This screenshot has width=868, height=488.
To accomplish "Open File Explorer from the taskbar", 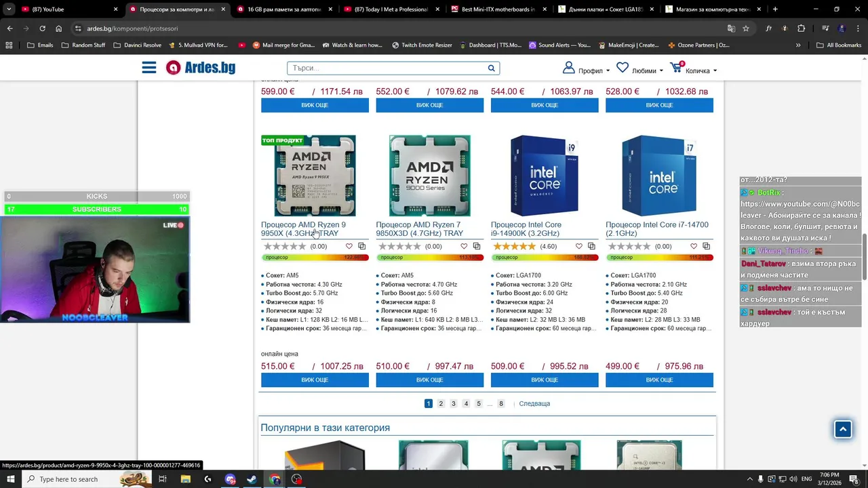I will (x=186, y=479).
